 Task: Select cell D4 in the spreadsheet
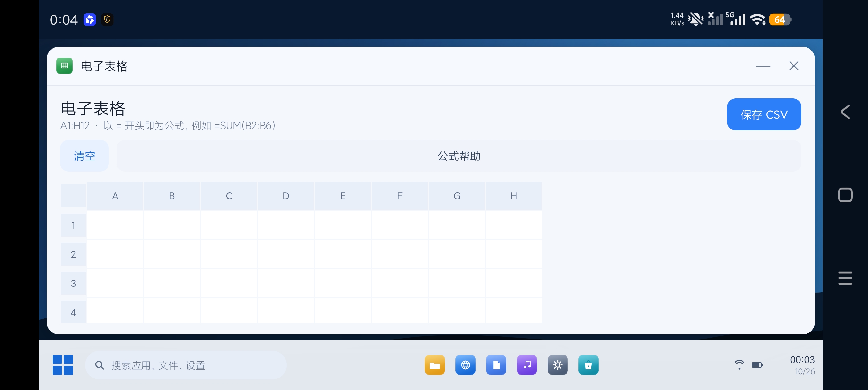pyautogui.click(x=286, y=311)
